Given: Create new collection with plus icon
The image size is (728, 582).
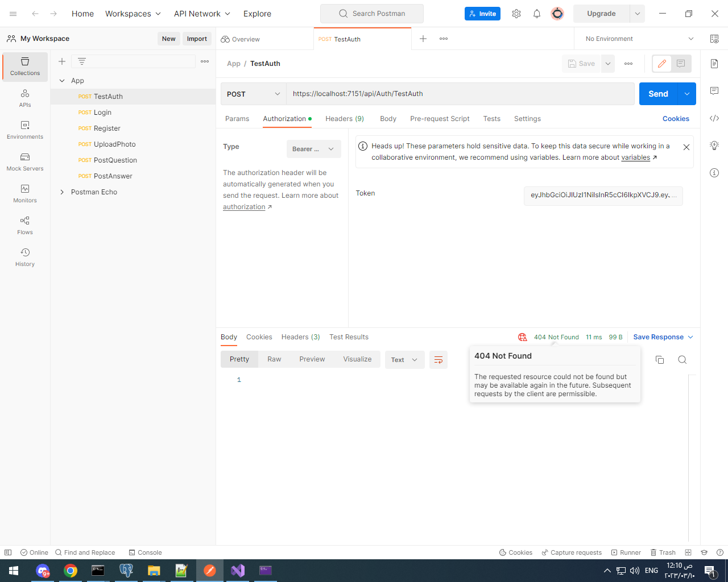Looking at the screenshot, I should (62, 61).
